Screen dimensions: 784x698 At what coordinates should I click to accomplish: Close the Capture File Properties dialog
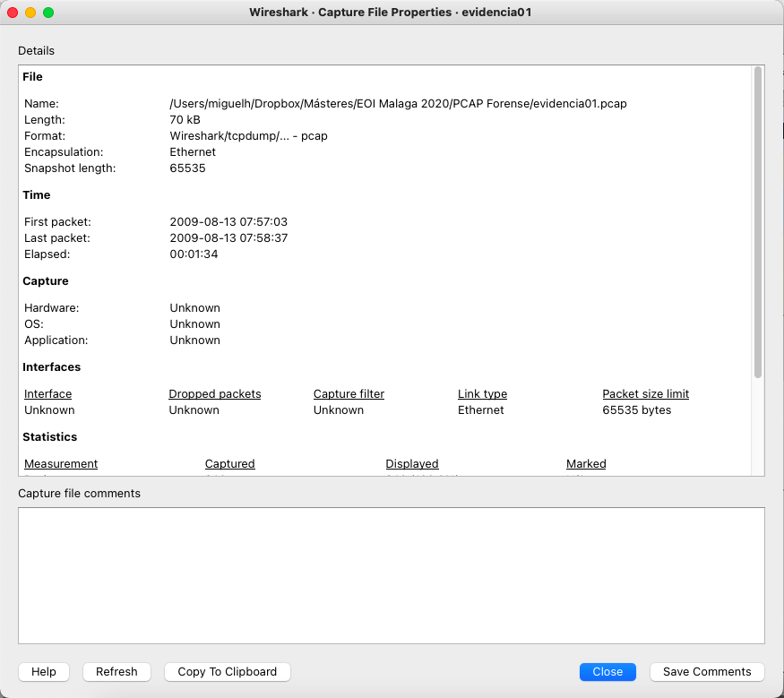[607, 672]
